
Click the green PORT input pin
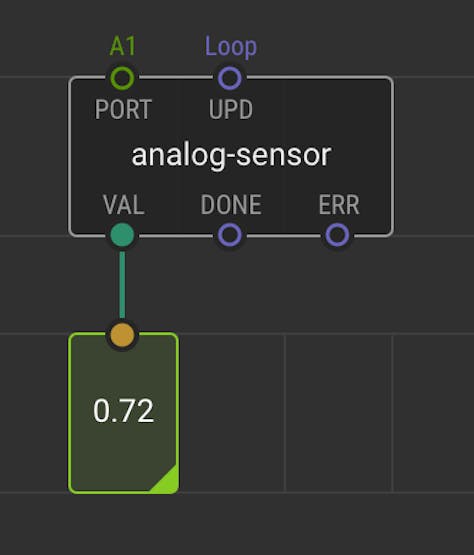coord(122,78)
